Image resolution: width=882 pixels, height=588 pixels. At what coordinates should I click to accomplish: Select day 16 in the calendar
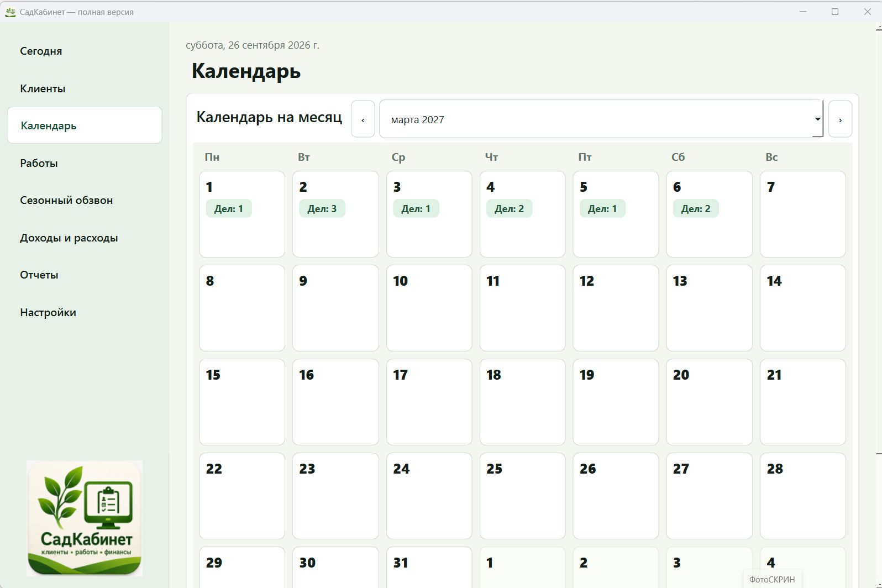[x=335, y=402]
